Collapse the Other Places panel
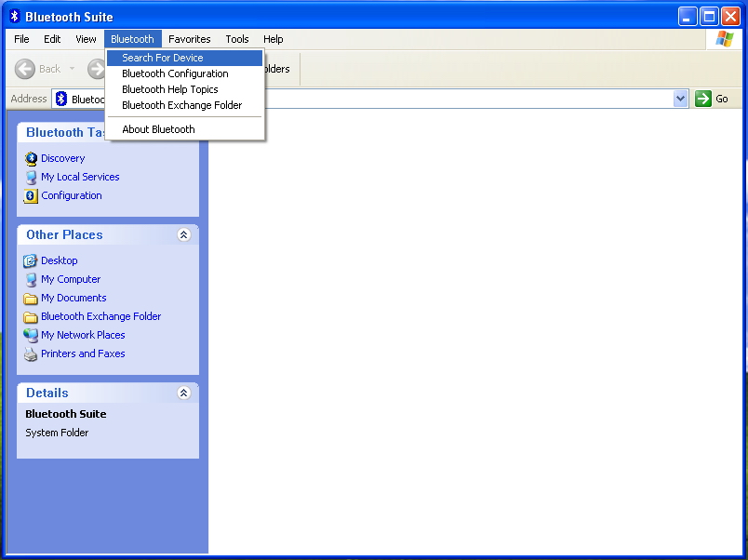 [183, 234]
